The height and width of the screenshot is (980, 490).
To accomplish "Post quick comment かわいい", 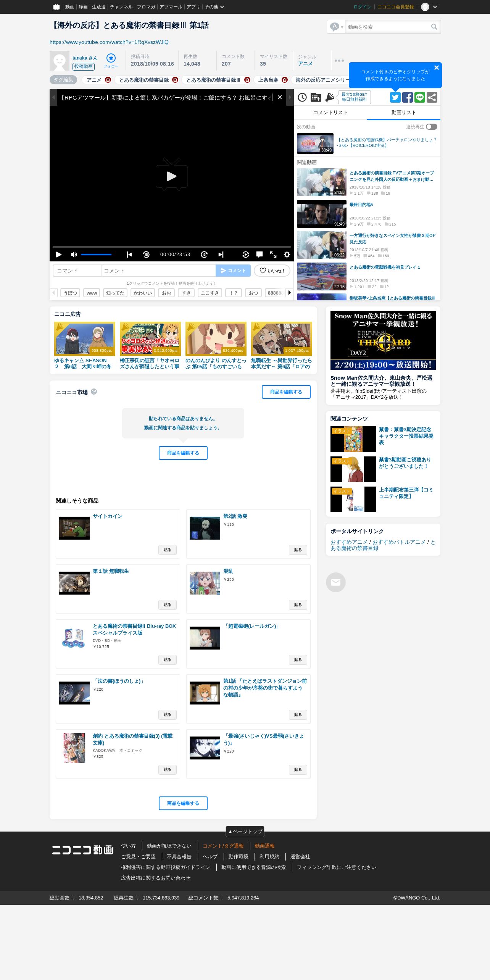I will pyautogui.click(x=143, y=293).
